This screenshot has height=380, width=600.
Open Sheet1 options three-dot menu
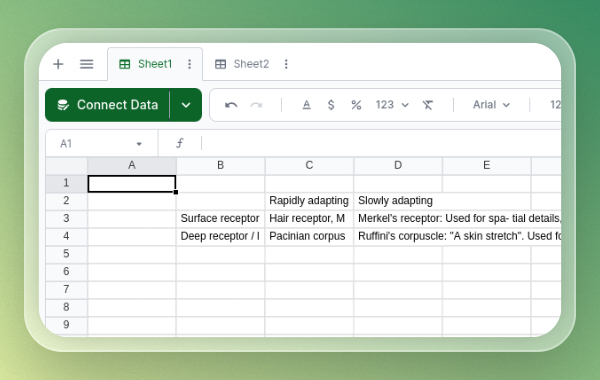tap(189, 64)
